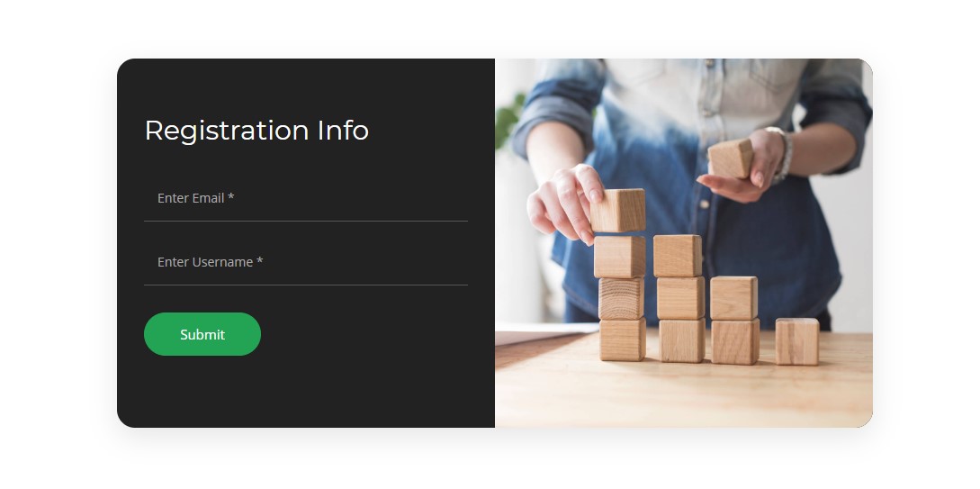Click the wooden blocks photo on the right
The width and height of the screenshot is (980, 489).
[684, 243]
